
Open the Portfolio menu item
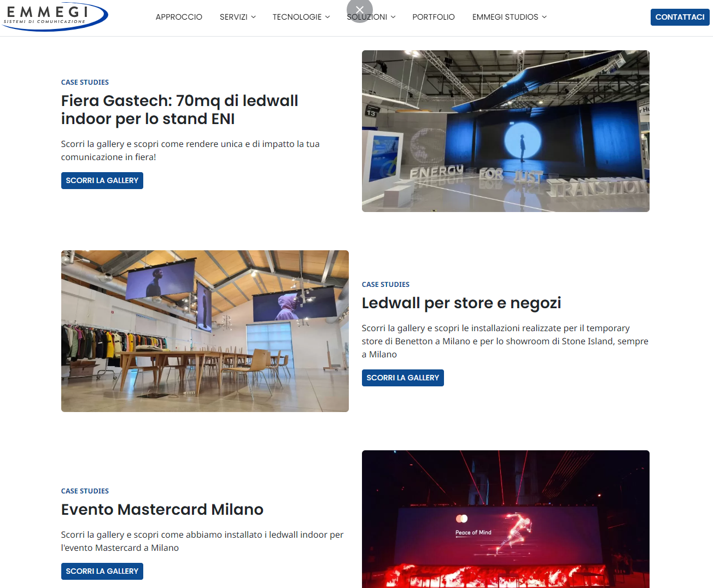[x=434, y=17]
